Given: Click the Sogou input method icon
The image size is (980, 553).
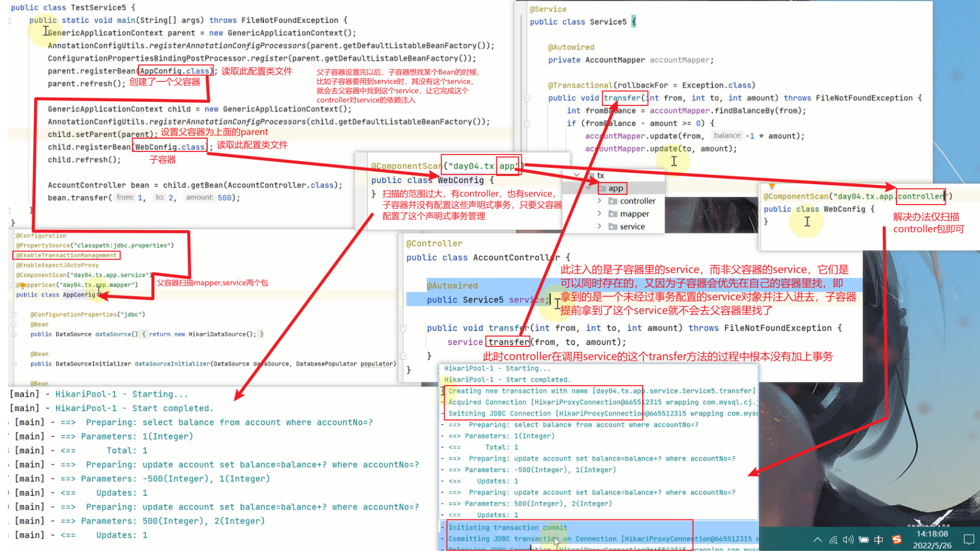Looking at the screenshot, I should coord(897,540).
